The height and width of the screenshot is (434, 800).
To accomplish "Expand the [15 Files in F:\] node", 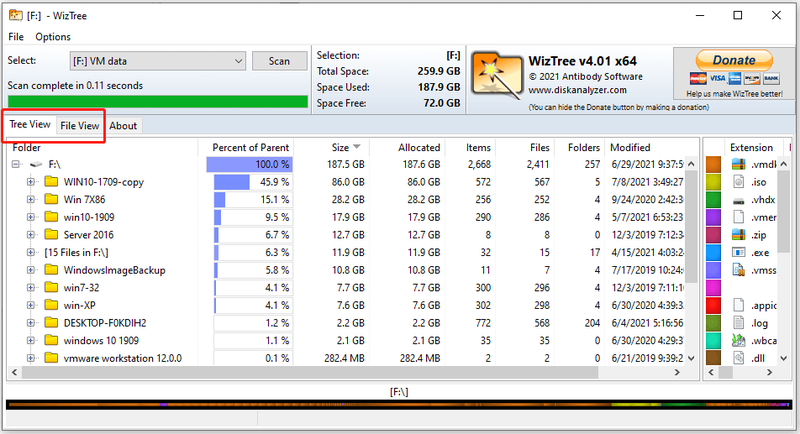I will click(31, 252).
